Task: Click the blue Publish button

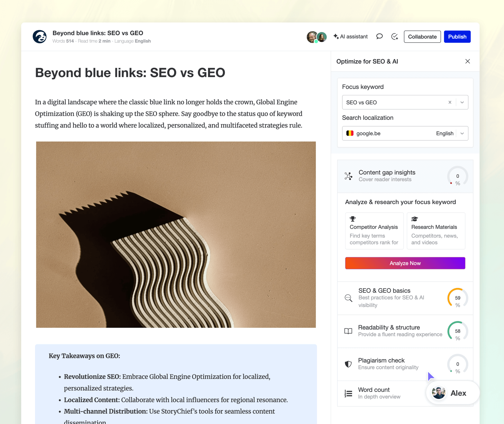Action: (457, 37)
